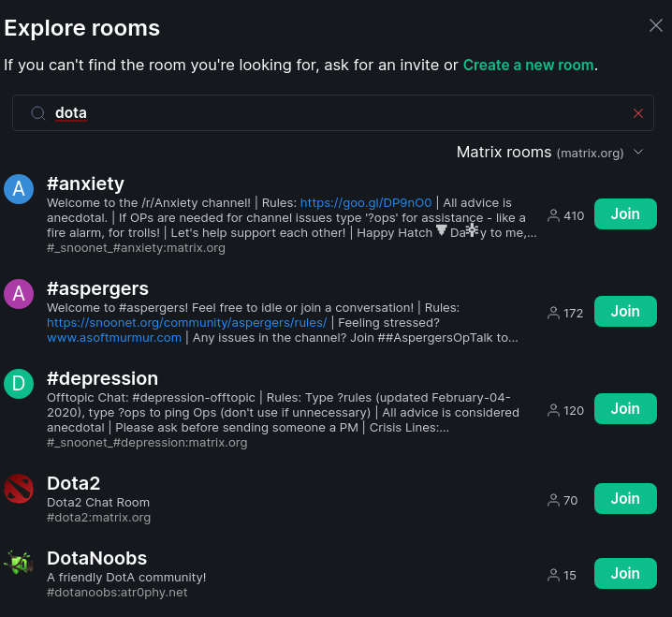This screenshot has width=672, height=617.
Task: Open the snoonet.org aspergers rules link
Action: (187, 322)
